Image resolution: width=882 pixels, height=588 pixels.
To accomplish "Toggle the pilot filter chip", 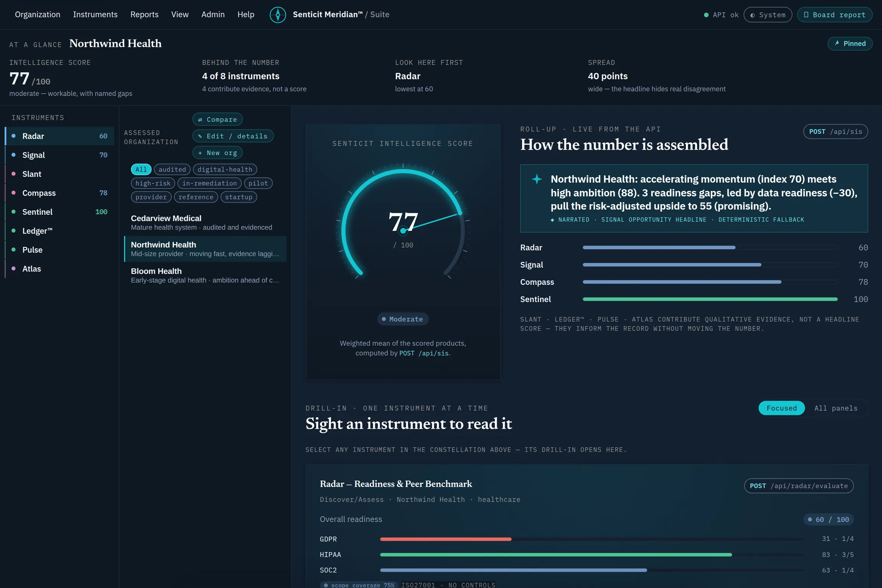I will 258,183.
